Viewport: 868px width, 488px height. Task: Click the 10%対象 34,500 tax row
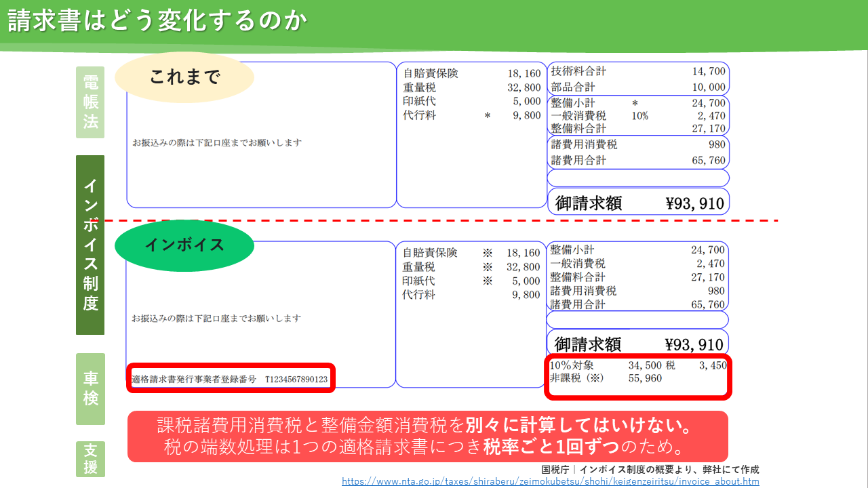638,365
